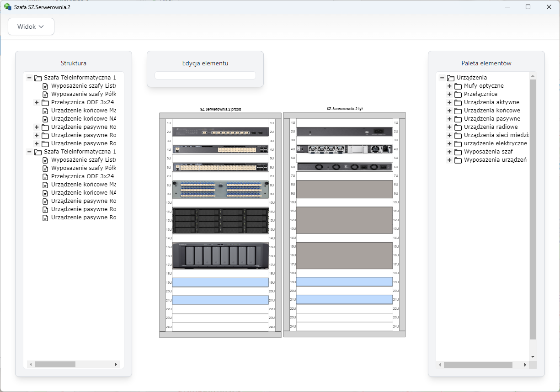Select the Urządzenia radiowe label
This screenshot has width=560, height=392.
(491, 127)
